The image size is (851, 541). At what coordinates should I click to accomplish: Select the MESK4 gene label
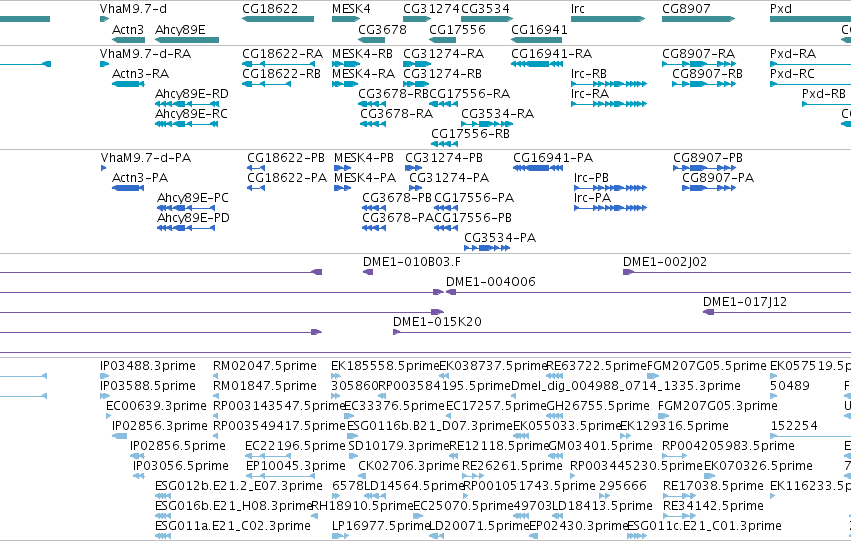click(x=351, y=9)
